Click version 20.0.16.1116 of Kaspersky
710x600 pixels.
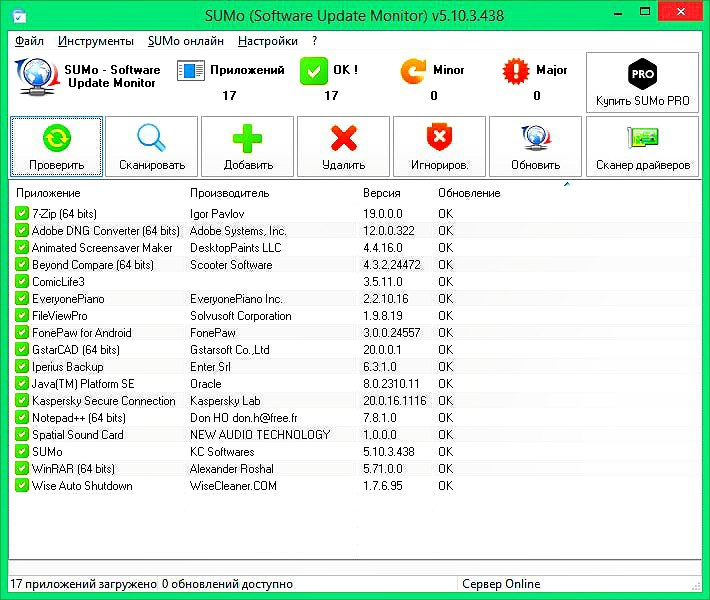click(395, 400)
